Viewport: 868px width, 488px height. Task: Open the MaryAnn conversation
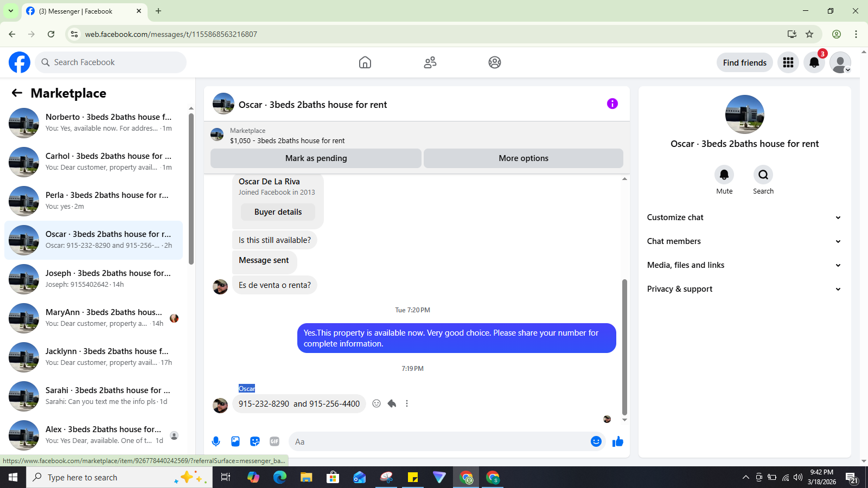pyautogui.click(x=93, y=318)
